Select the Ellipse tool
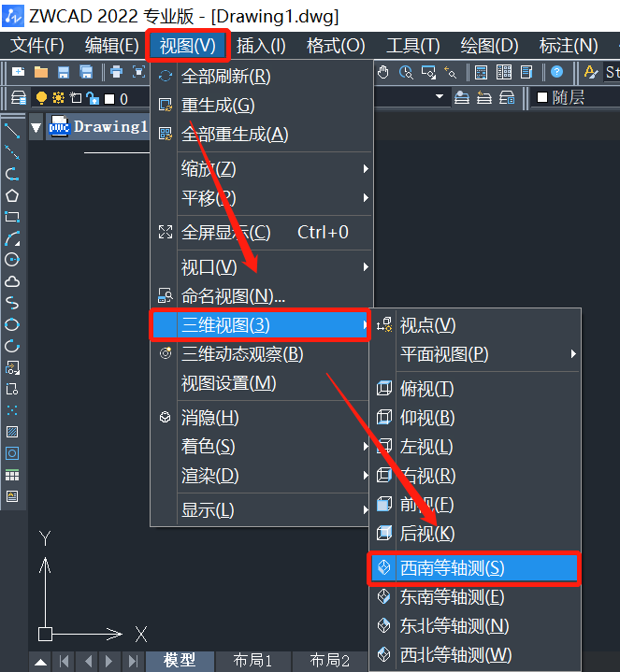620x672 pixels. pyautogui.click(x=12, y=324)
